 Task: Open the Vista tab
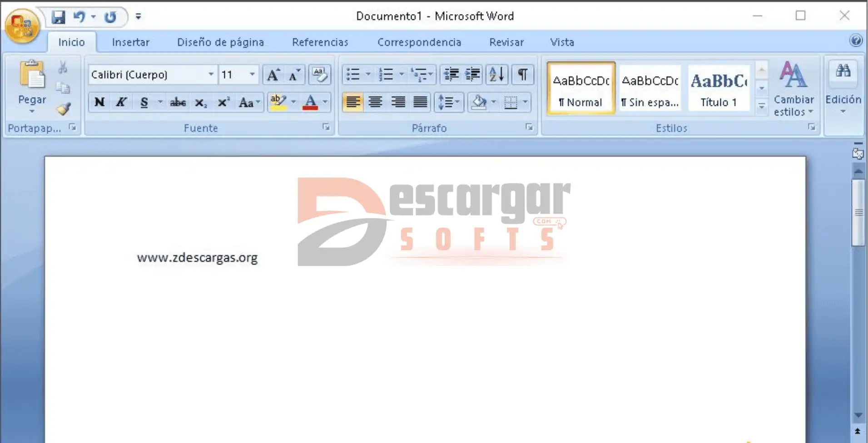(x=562, y=42)
